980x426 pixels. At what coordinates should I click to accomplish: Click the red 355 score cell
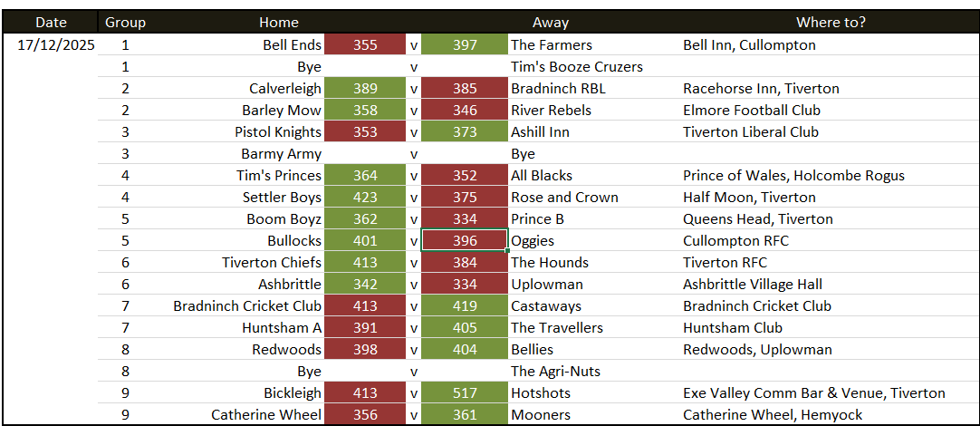tap(365, 44)
